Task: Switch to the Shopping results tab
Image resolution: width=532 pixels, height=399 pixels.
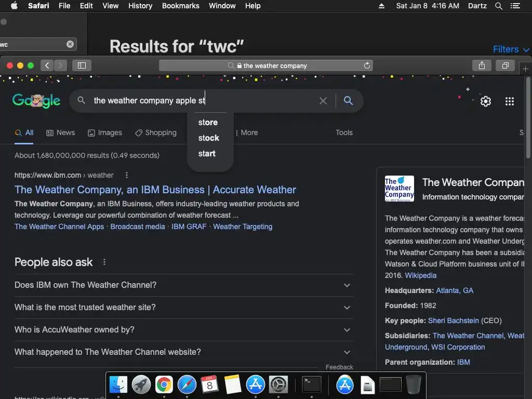Action: (x=156, y=132)
